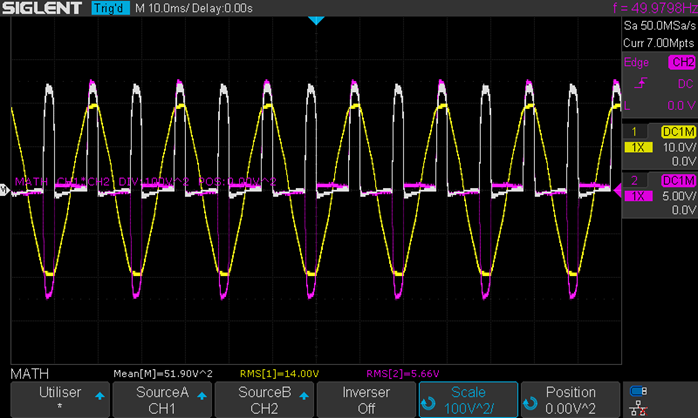Screen dimensions: 699x419
Task: Click the CH2 trigger source badge
Action: point(682,62)
